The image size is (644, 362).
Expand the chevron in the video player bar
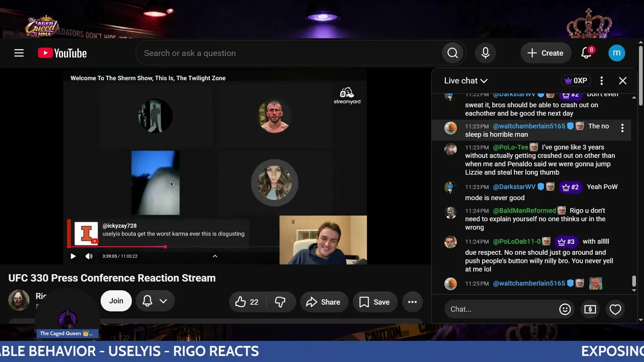coord(215,256)
